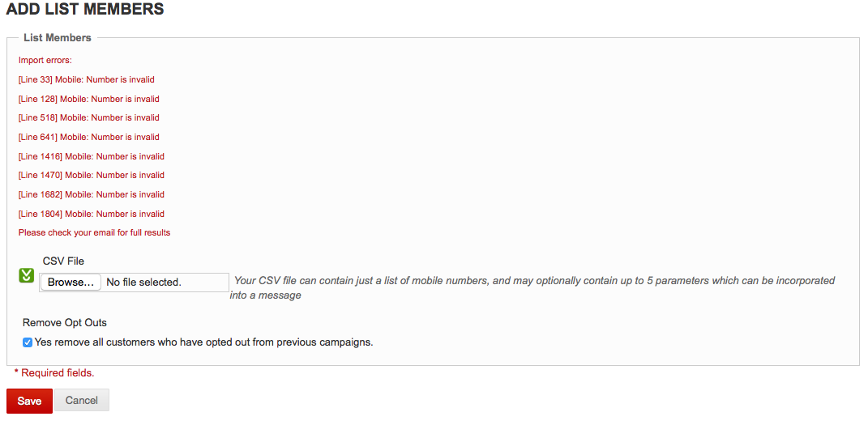This screenshot has width=868, height=425.
Task: Click the 'Remove Opt Outs' label
Action: coord(65,323)
